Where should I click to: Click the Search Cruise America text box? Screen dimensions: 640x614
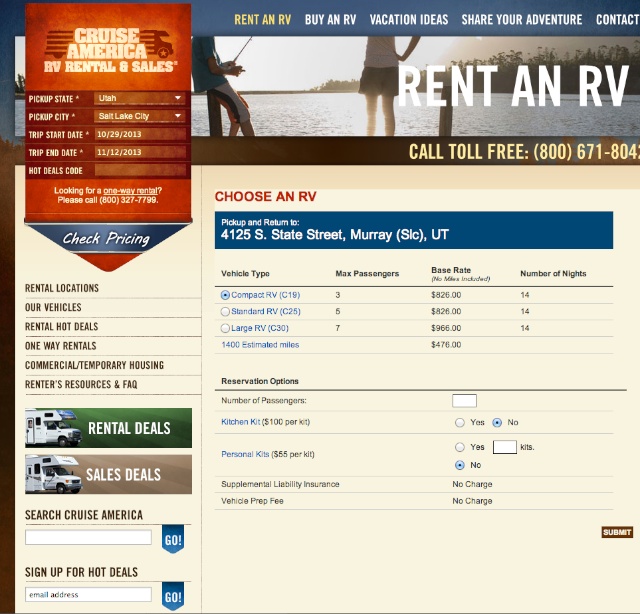(x=88, y=537)
